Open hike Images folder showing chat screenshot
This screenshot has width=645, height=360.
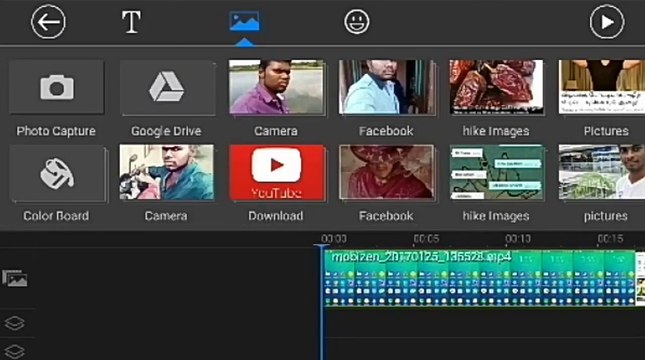click(x=496, y=172)
